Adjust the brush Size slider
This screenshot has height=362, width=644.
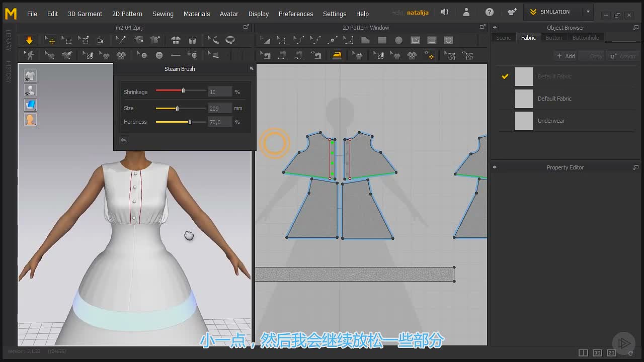(x=181, y=108)
